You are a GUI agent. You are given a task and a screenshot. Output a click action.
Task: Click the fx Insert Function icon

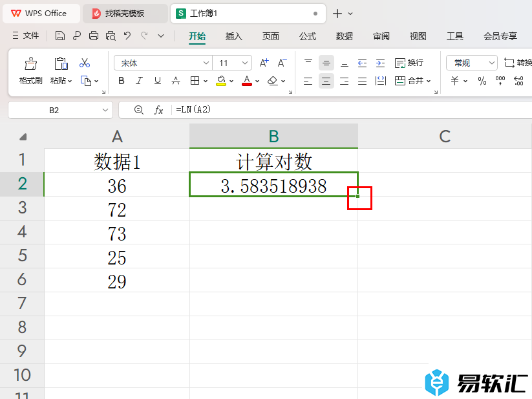158,110
